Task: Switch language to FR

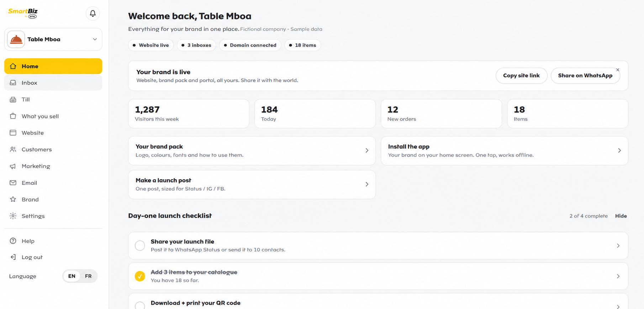Action: point(88,276)
